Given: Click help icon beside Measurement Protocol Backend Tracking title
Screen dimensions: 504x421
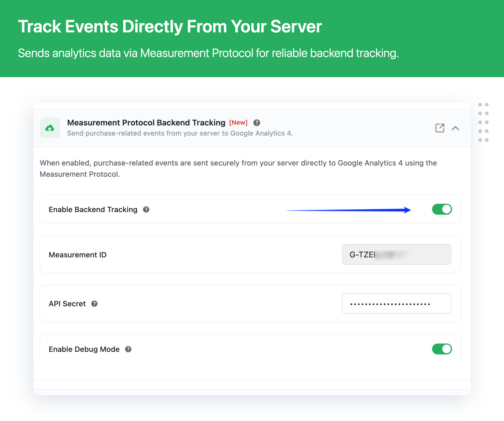Looking at the screenshot, I should [257, 123].
